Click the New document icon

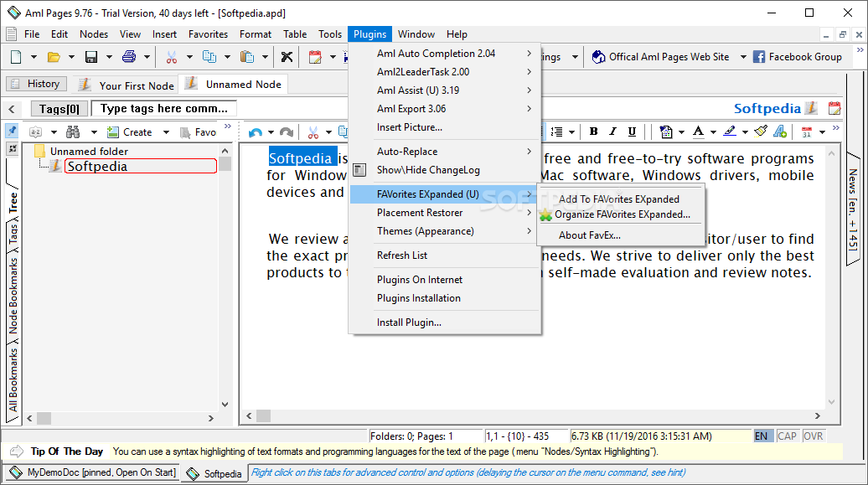pos(16,56)
